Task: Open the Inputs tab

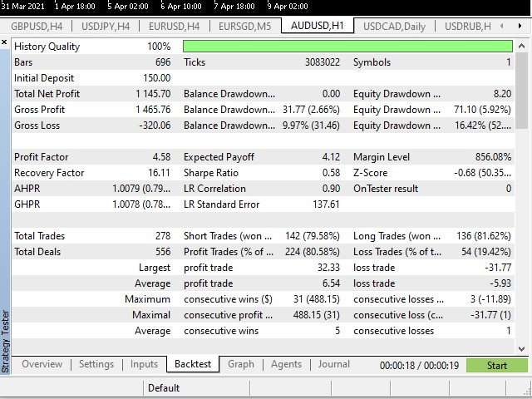Action: point(144,364)
